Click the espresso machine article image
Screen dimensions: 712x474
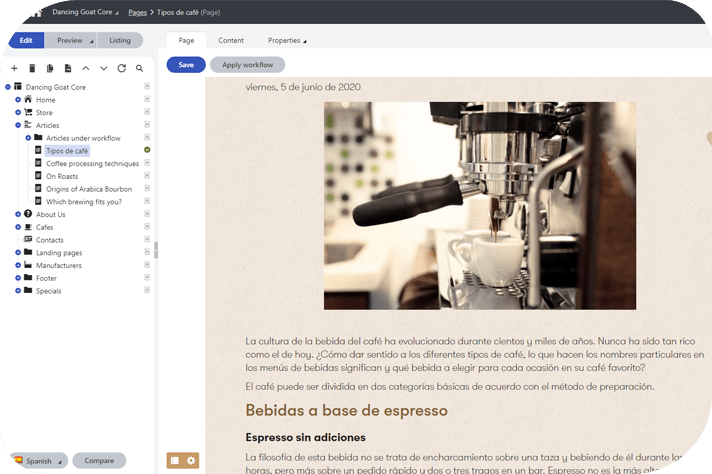[x=480, y=206]
